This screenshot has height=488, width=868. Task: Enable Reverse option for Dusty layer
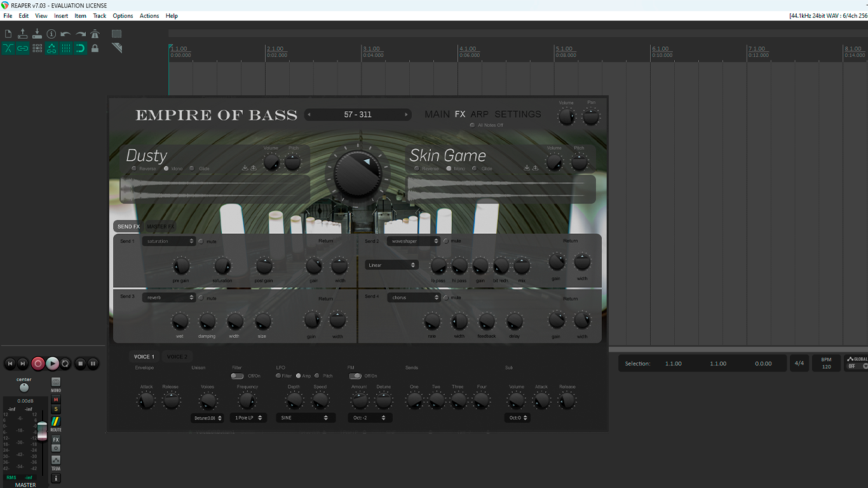[x=134, y=168]
